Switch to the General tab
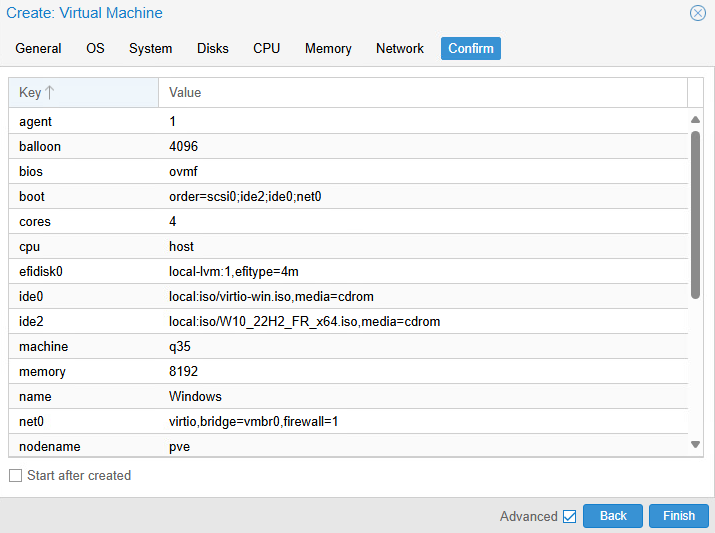Screen dimensions: 715x533 click(38, 48)
